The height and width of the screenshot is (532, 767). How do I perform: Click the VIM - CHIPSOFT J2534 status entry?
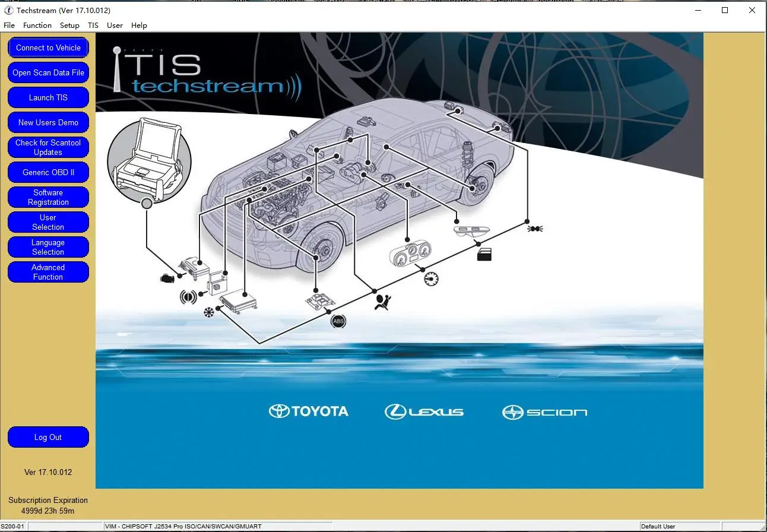183,527
